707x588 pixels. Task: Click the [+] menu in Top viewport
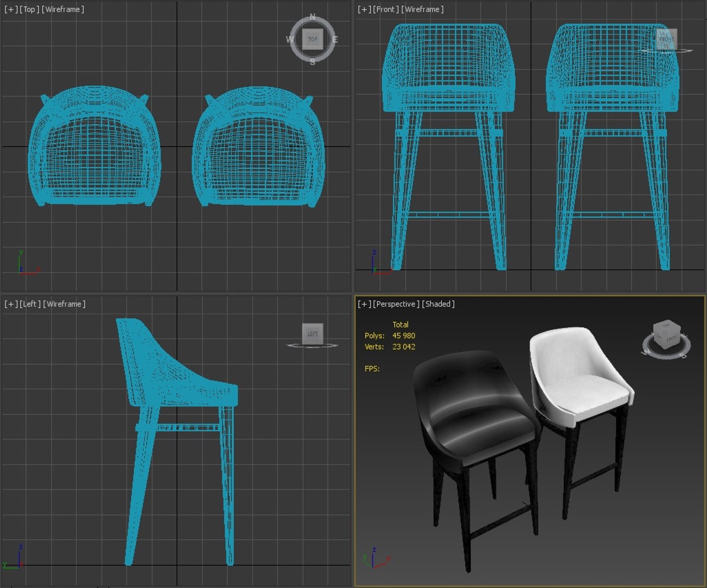[x=11, y=9]
